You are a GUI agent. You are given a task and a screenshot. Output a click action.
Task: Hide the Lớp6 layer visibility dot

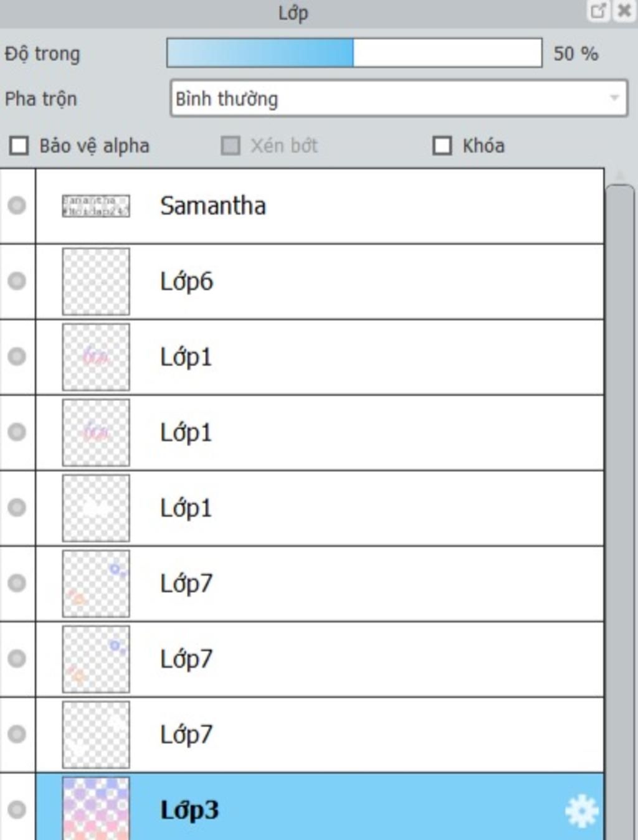pos(17,281)
